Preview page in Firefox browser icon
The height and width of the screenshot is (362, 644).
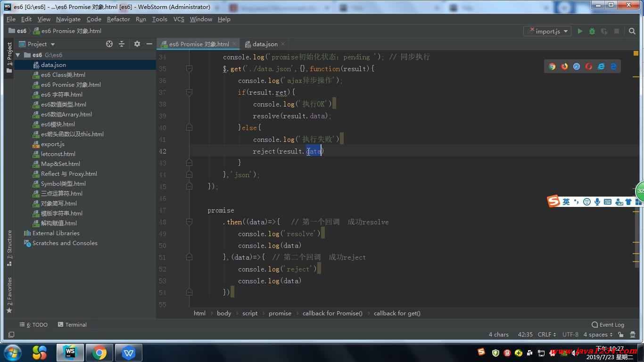pos(564,66)
